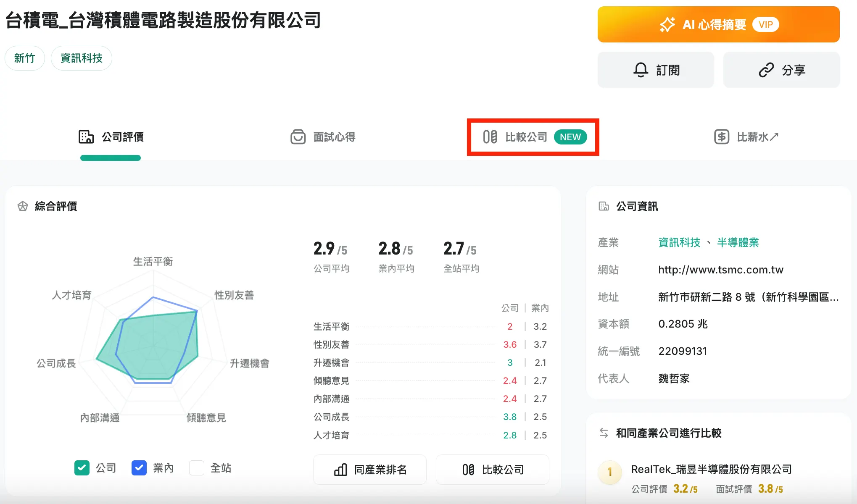This screenshot has height=504, width=857.
Task: Click the building icon on 公司評價 tab
Action: click(x=86, y=137)
